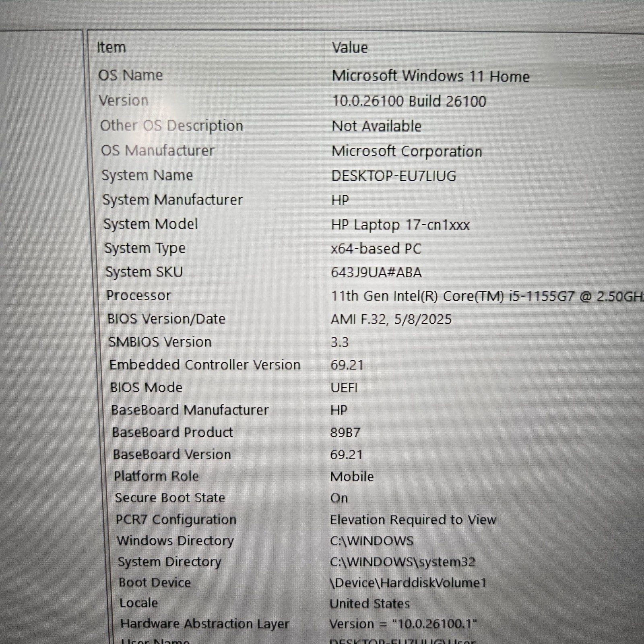
Task: Select the value 10.0.26100 Build 26100
Action: pyautogui.click(x=409, y=101)
